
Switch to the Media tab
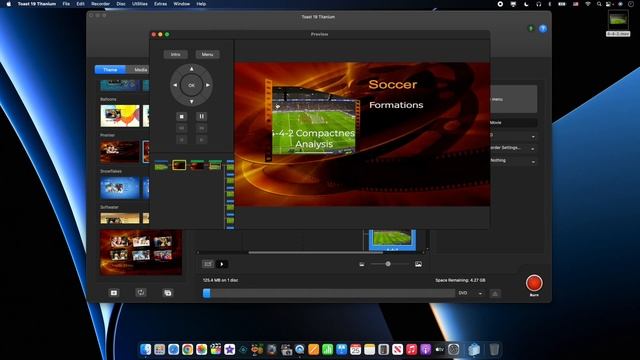[x=139, y=70]
